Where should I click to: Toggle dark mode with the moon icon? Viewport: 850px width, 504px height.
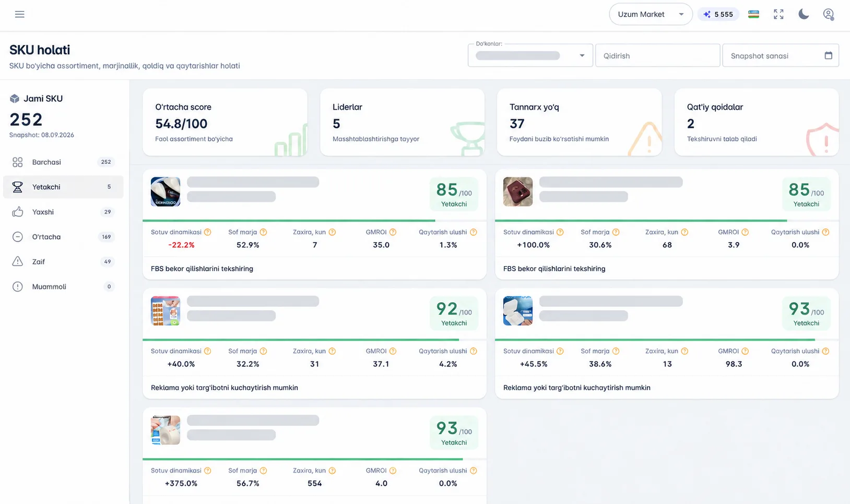pyautogui.click(x=804, y=14)
